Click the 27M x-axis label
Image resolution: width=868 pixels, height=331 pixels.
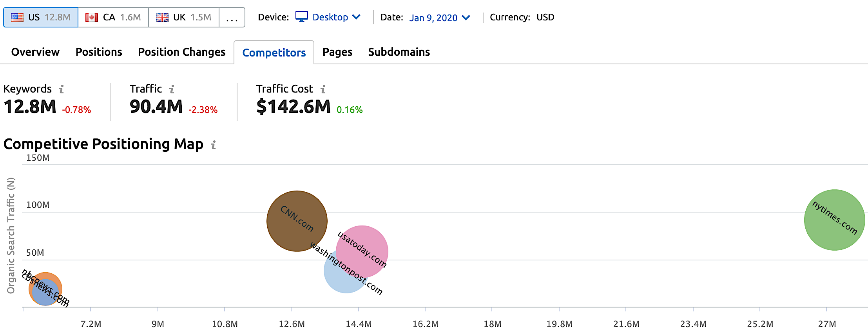click(x=827, y=324)
